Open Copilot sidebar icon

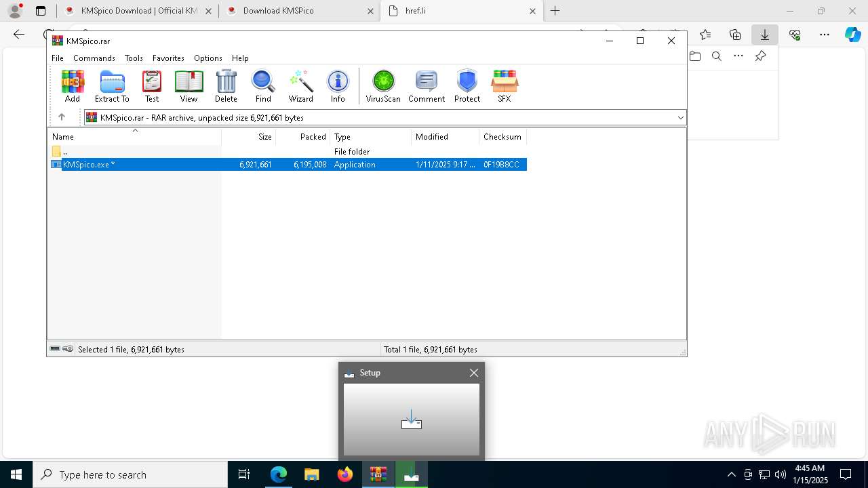click(x=852, y=35)
